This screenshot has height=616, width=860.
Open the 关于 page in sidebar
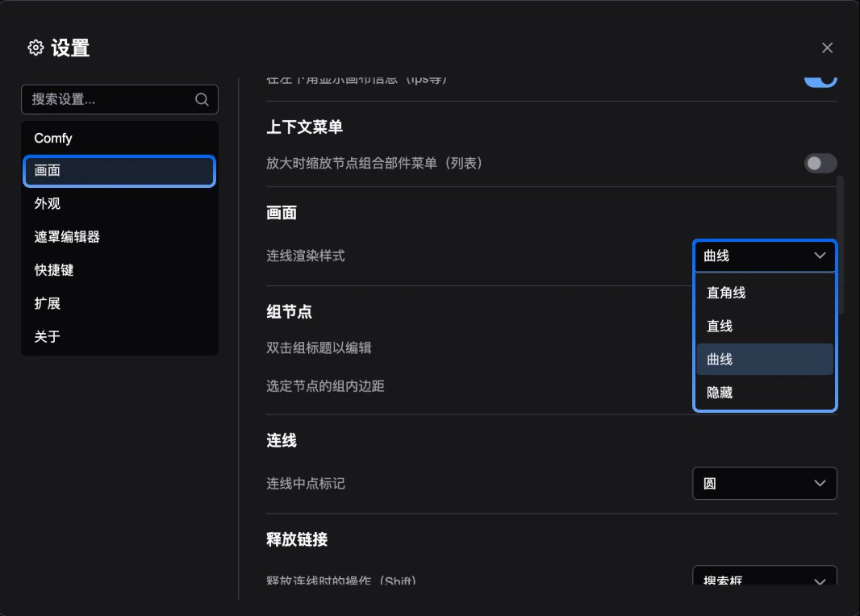(x=48, y=336)
